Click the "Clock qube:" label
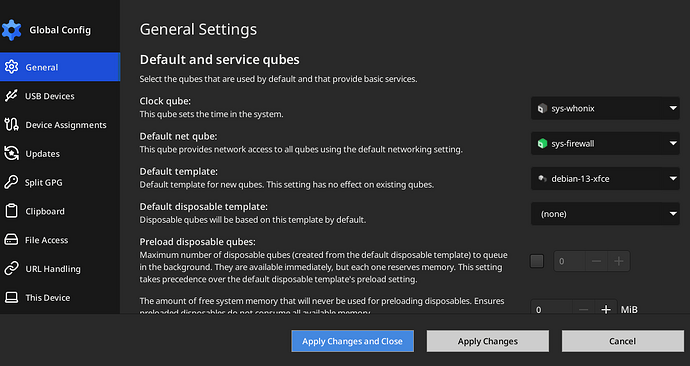 (165, 101)
